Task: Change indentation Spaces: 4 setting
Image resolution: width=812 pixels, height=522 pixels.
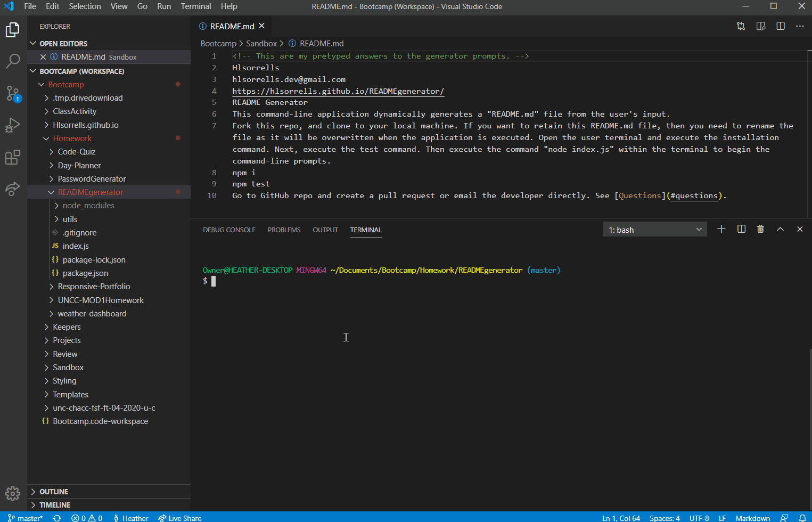Action: click(x=665, y=518)
